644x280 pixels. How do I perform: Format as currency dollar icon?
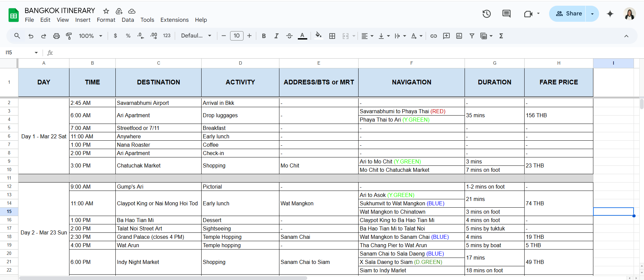tap(115, 36)
